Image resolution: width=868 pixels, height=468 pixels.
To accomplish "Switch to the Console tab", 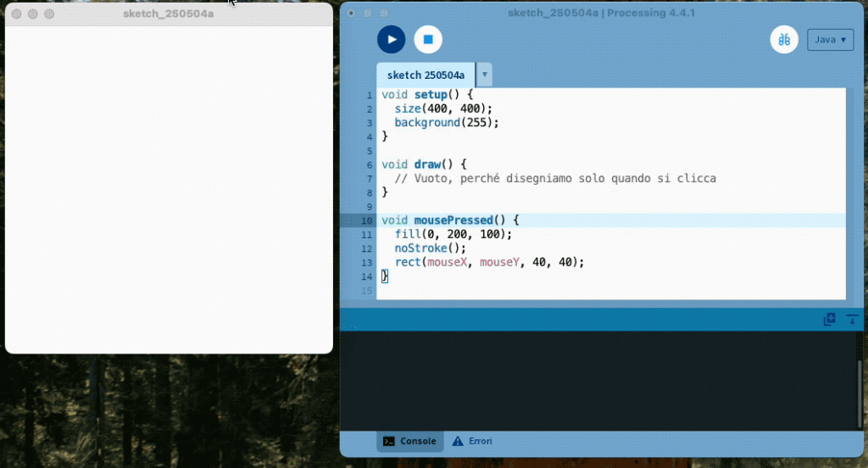I will 410,441.
